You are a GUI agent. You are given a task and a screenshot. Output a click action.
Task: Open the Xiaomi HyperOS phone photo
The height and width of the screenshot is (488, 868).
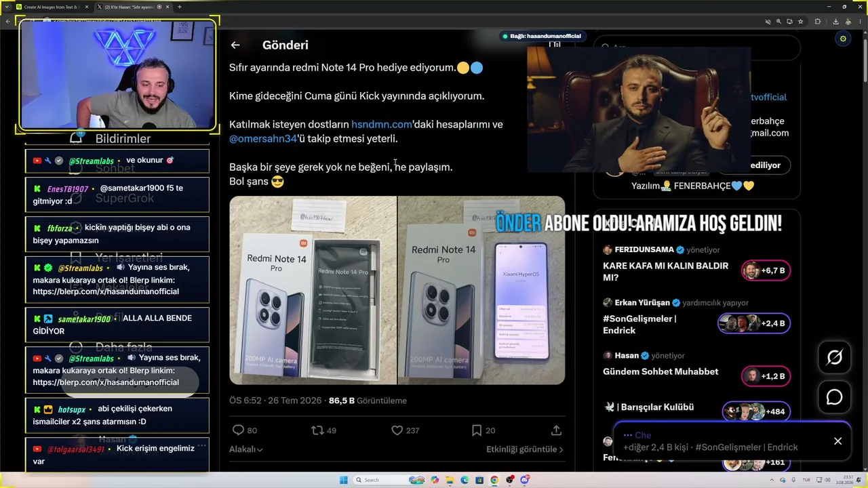(x=481, y=291)
